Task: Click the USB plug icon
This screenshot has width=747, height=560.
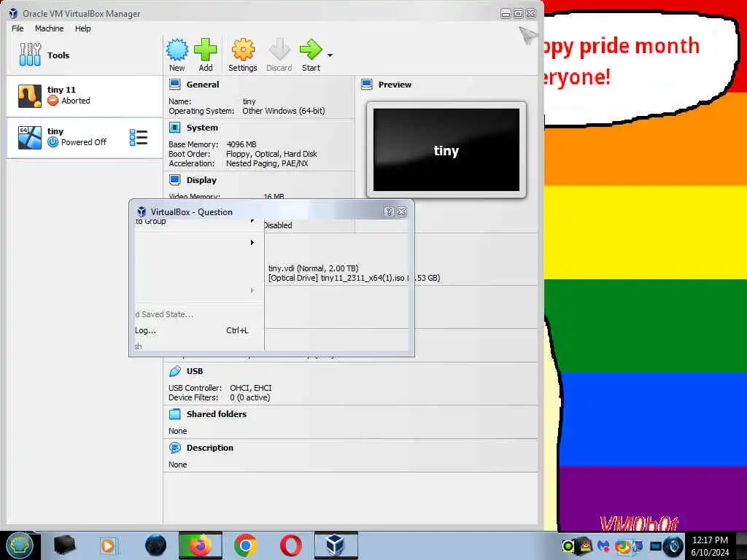Action: coord(175,371)
